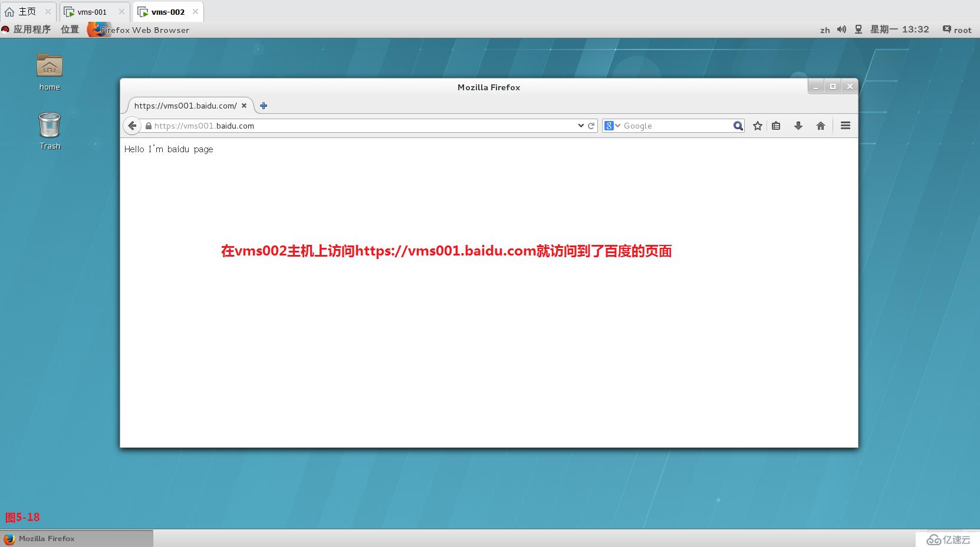Viewport: 980px width, 547px height.
Task: Open the Google search engine selector dropdown
Action: (x=612, y=126)
